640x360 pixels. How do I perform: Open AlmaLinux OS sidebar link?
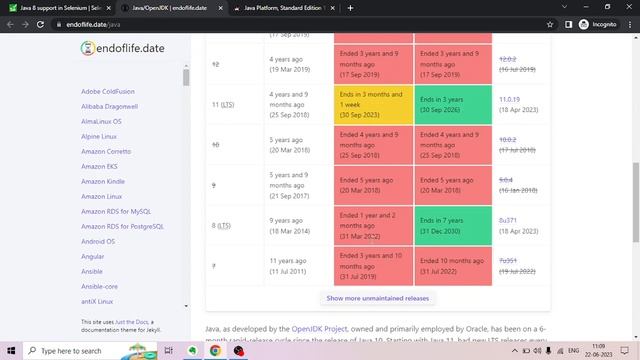coord(101,122)
